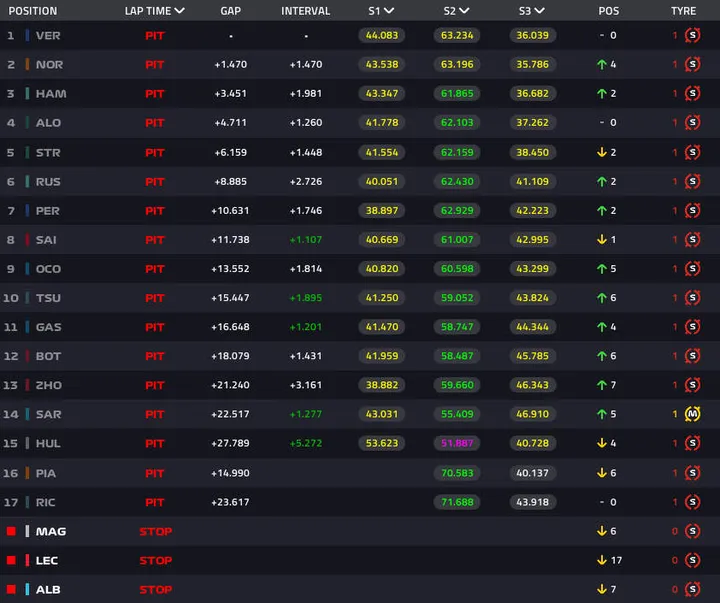Click the POSITION column header
This screenshot has width=720, height=603.
pos(33,11)
